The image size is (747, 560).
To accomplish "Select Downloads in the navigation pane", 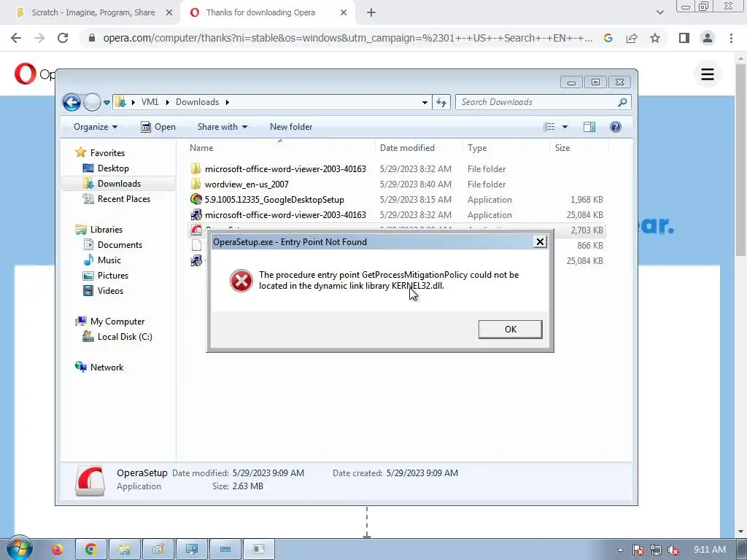I will [119, 183].
